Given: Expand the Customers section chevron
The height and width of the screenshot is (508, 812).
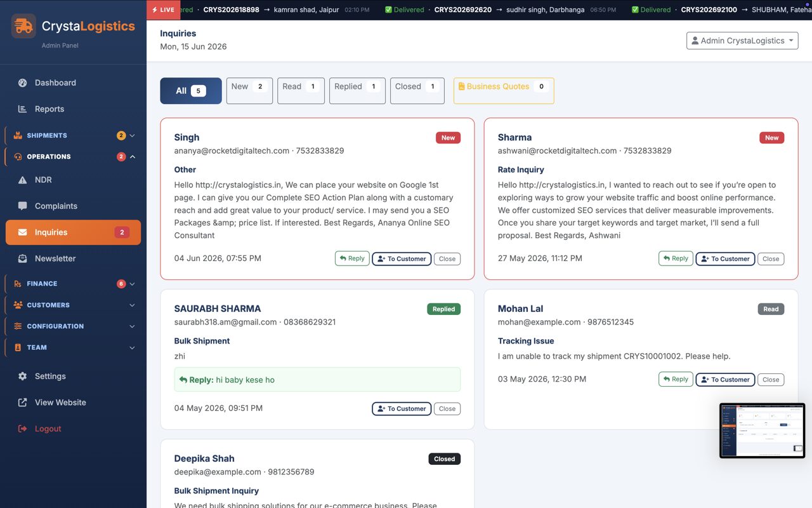Looking at the screenshot, I should (x=133, y=305).
